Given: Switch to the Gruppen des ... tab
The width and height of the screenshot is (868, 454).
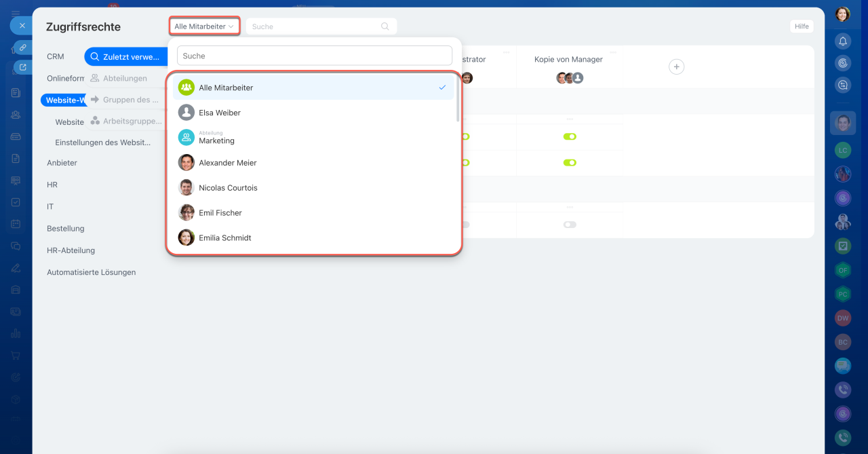Looking at the screenshot, I should click(x=125, y=100).
